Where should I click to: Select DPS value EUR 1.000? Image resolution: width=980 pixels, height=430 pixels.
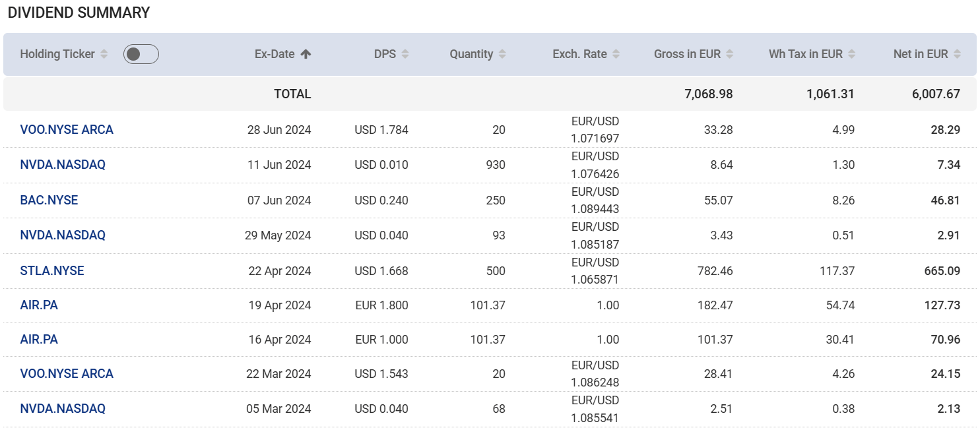(x=381, y=340)
